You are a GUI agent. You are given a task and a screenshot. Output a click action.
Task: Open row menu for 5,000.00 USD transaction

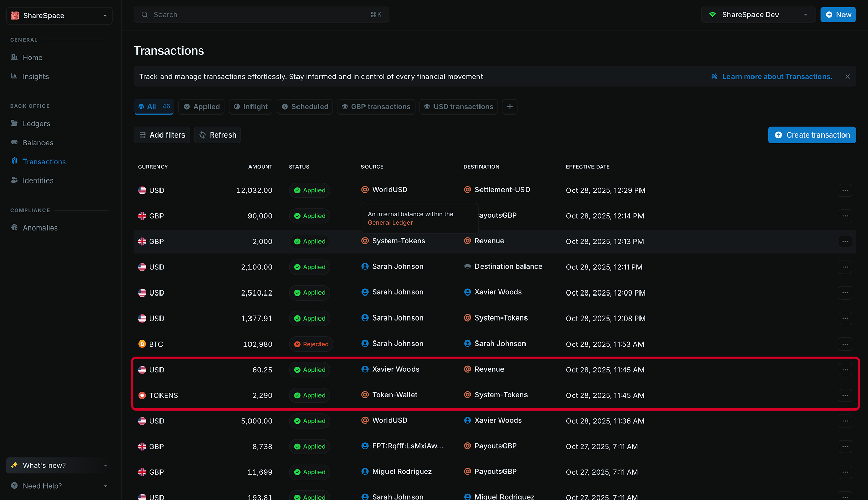pyautogui.click(x=846, y=421)
